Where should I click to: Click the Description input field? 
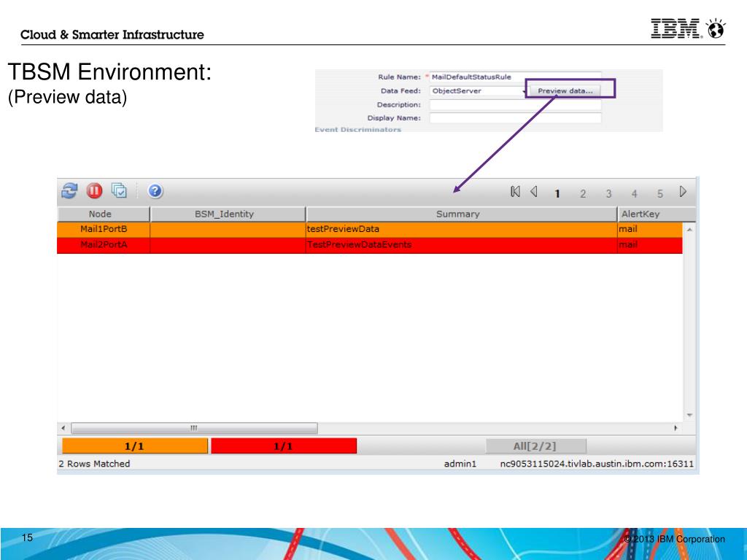516,105
